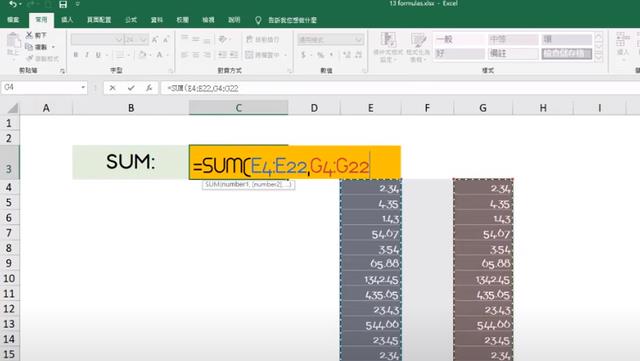This screenshot has height=361, width=640.
Task: Toggle Underline formatting
Action: 98,55
